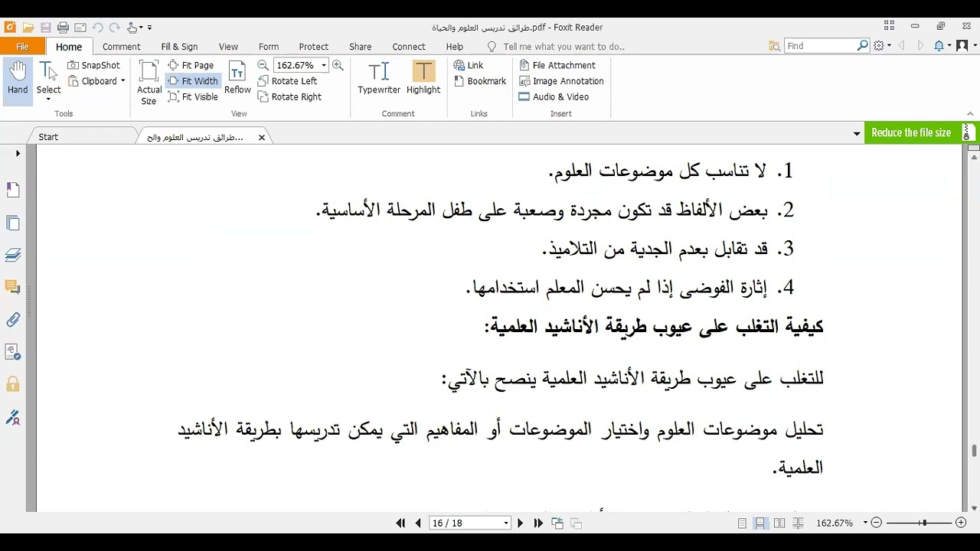980x551 pixels.
Task: Open the File menu
Action: 23,46
